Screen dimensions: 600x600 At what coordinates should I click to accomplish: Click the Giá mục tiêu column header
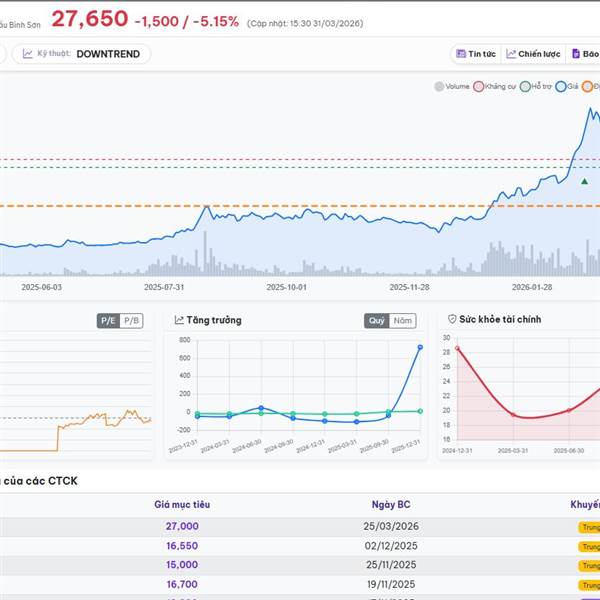182,504
